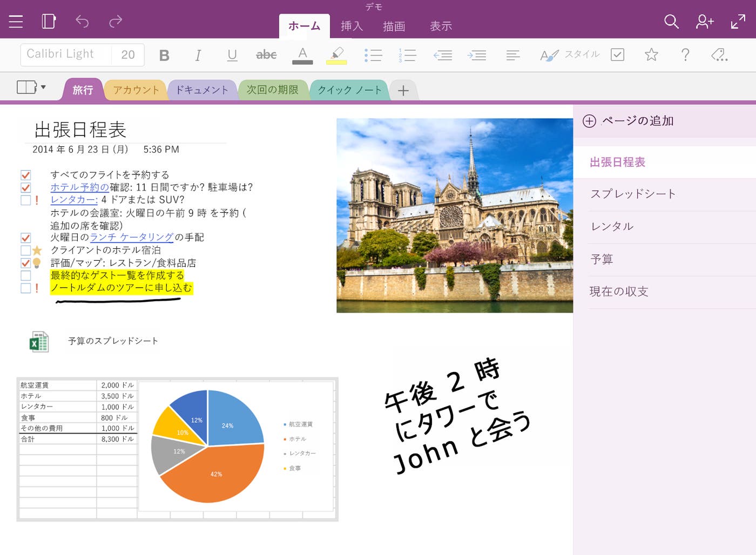Expand the notebook list dropdown arrow

pyautogui.click(x=43, y=87)
